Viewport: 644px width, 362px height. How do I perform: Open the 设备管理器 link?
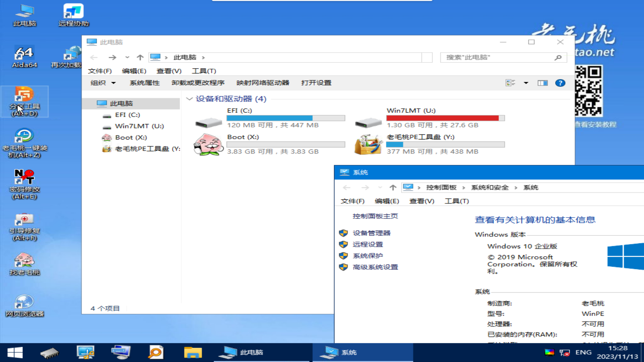pyautogui.click(x=371, y=233)
